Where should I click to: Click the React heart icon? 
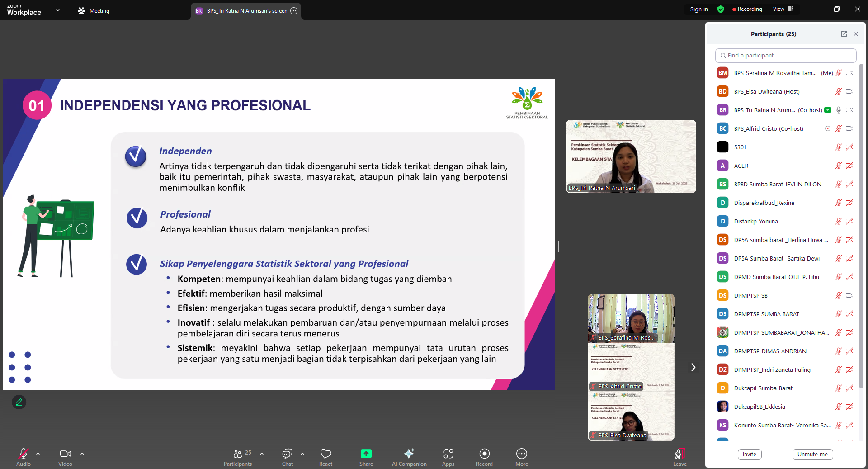(x=325, y=454)
